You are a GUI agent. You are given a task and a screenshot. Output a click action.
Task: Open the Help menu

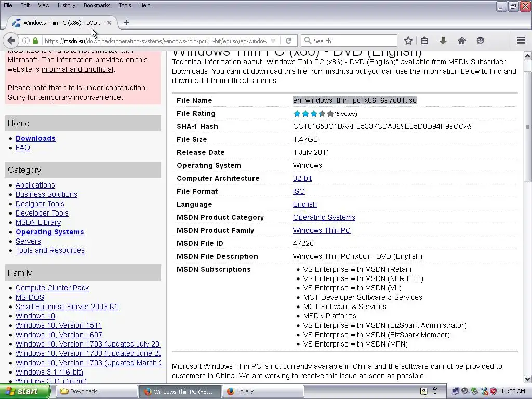click(145, 5)
